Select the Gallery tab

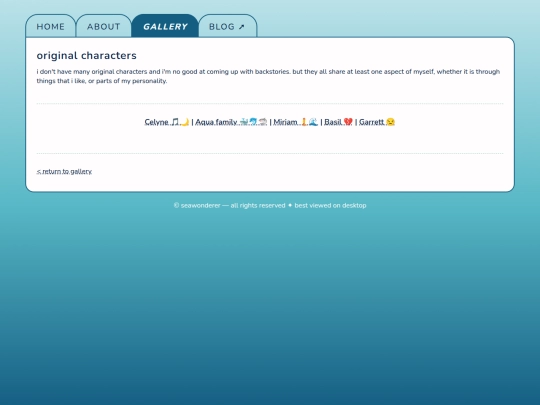[165, 26]
